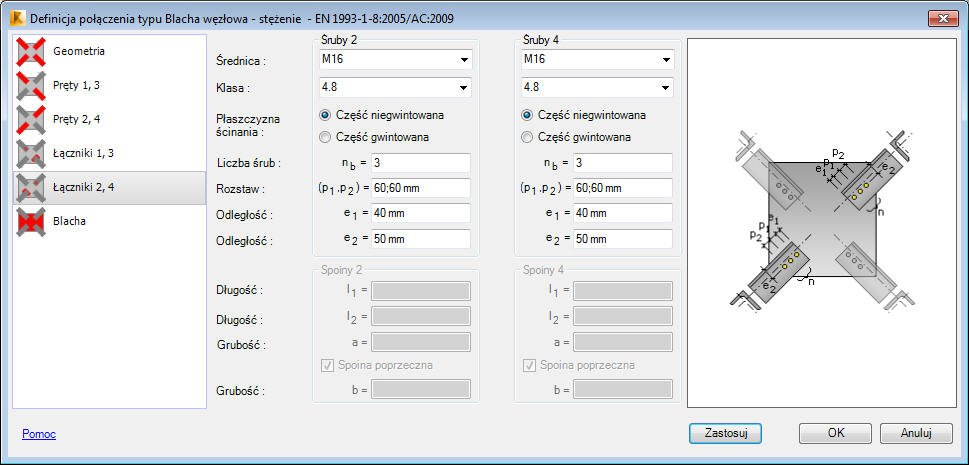Open the Blacha section

(x=67, y=221)
